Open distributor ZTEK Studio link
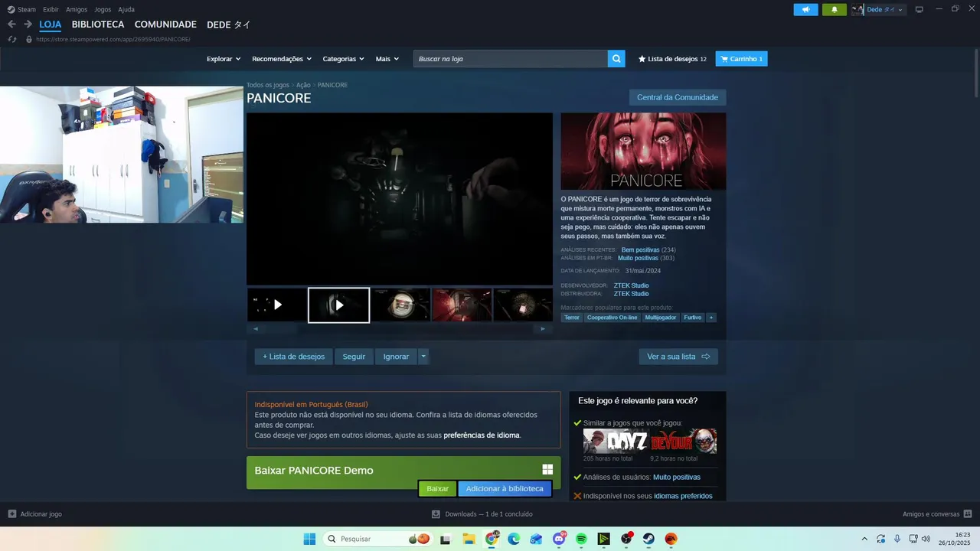980x551 pixels. coord(631,294)
